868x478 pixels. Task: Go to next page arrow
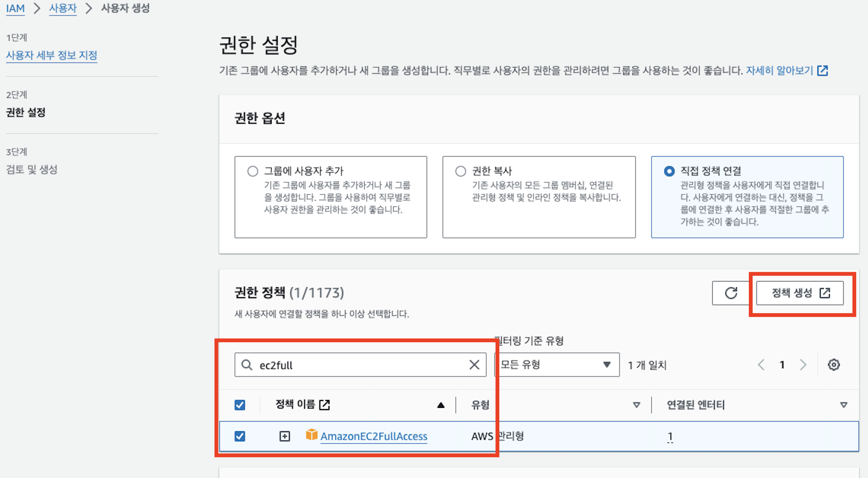tap(803, 365)
